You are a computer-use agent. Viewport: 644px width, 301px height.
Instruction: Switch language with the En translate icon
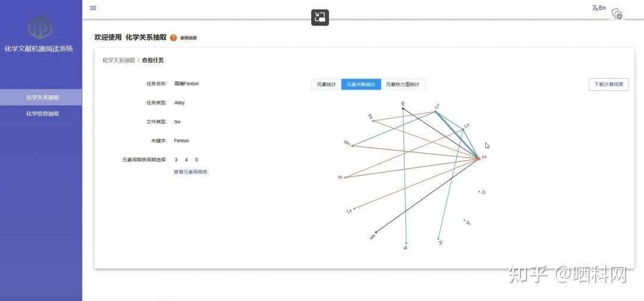click(x=599, y=8)
